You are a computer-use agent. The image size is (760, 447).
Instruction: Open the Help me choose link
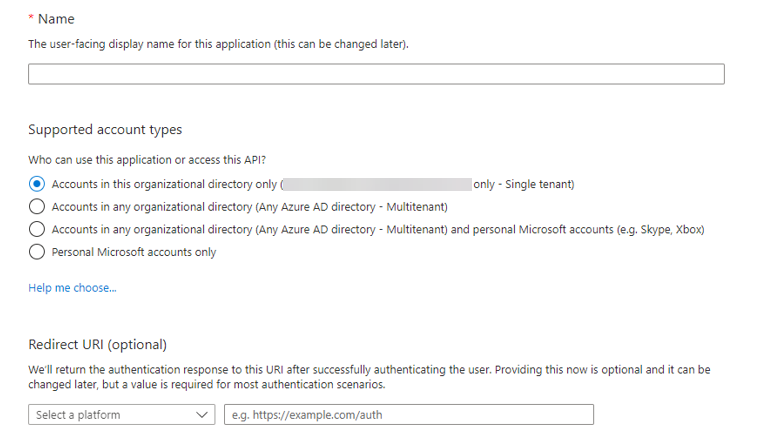pos(72,288)
